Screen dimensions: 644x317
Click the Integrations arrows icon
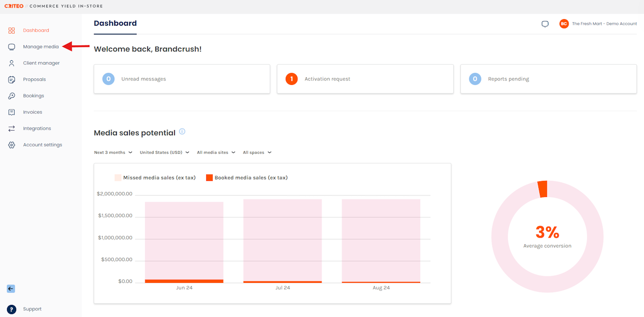pos(12,129)
